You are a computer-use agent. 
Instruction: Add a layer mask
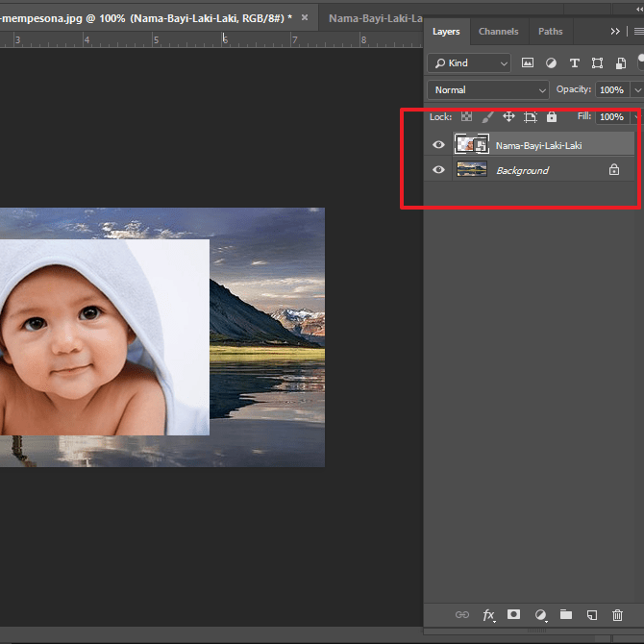[x=514, y=615]
